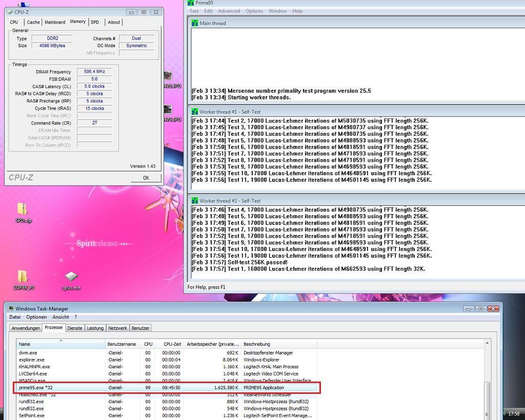
Task: Select the rundll32.exe row with 548 K
Action: point(167,409)
